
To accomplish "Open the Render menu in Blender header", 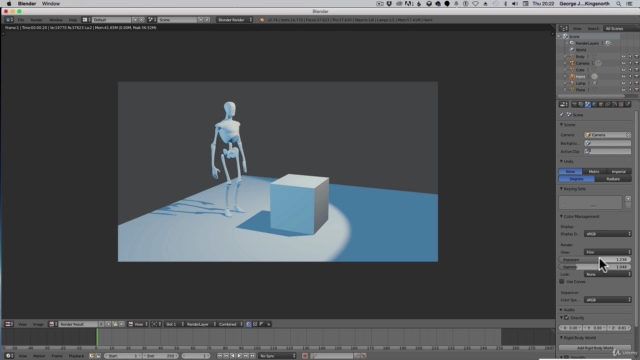I will coord(36,20).
